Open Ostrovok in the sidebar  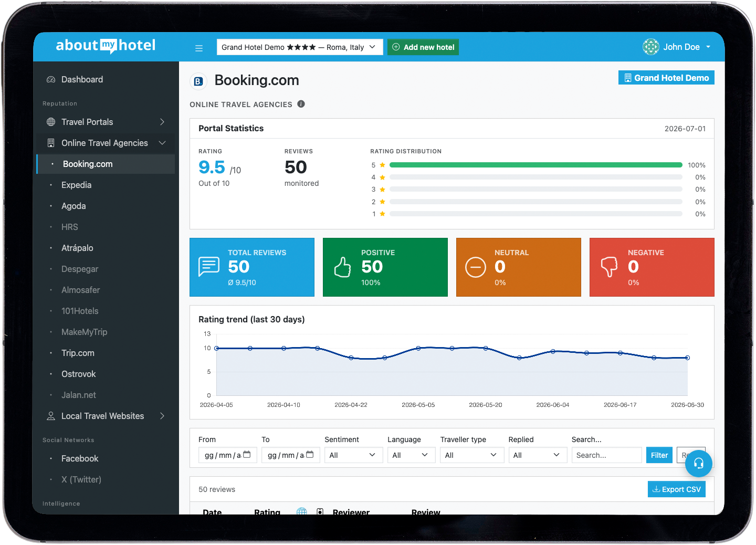(106, 374)
